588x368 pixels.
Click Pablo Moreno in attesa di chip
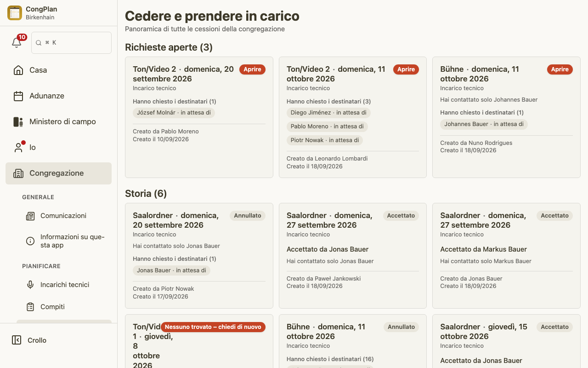tap(327, 126)
